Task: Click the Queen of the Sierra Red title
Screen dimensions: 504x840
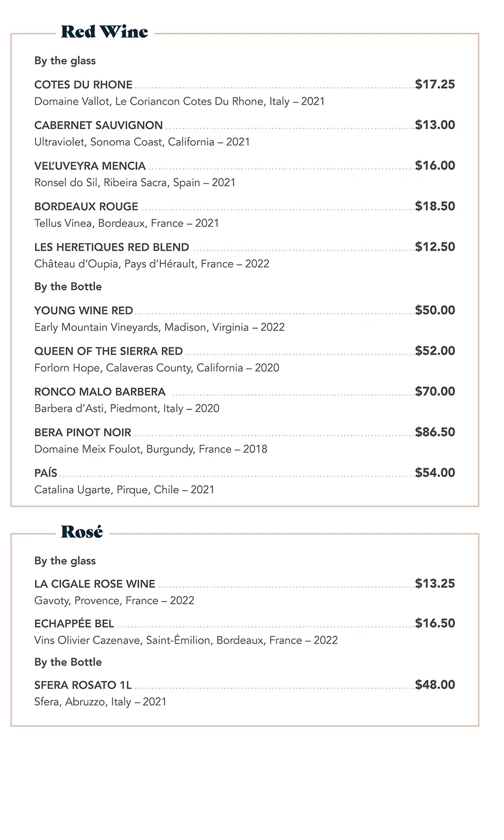Action: (108, 352)
